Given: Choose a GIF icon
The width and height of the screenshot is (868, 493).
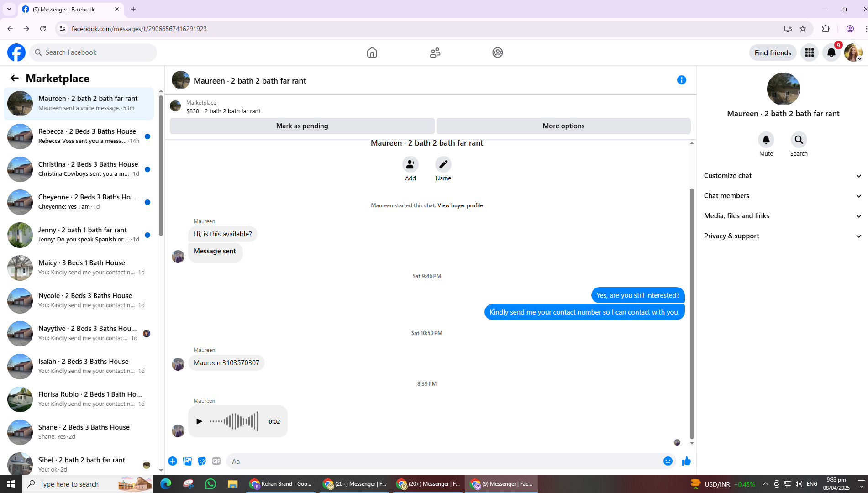Looking at the screenshot, I should click(x=216, y=461).
